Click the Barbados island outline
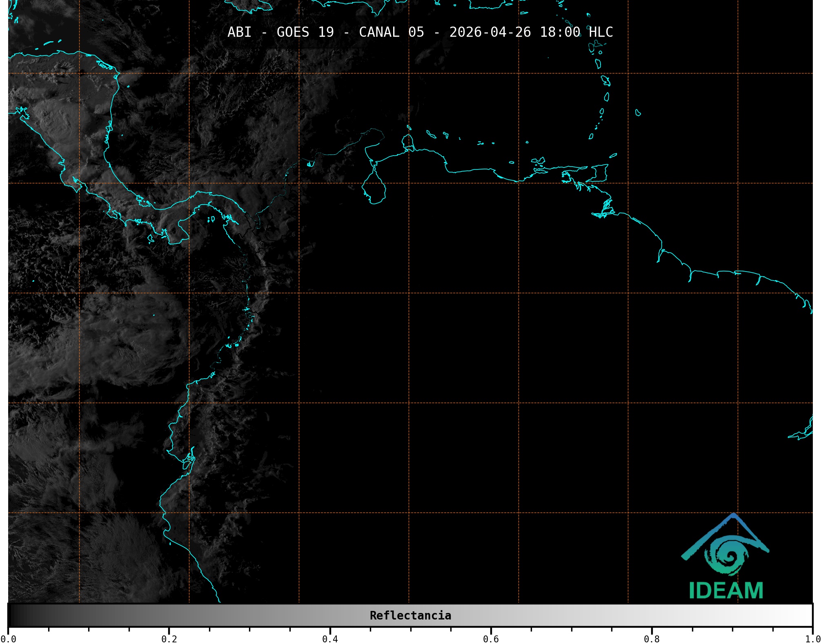The height and width of the screenshot is (644, 821). [x=638, y=113]
